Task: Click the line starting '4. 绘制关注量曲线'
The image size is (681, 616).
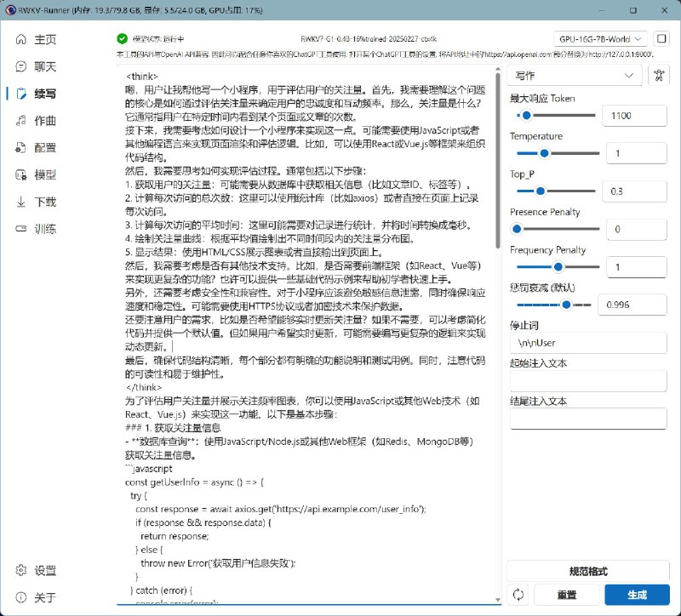Action: pos(270,238)
